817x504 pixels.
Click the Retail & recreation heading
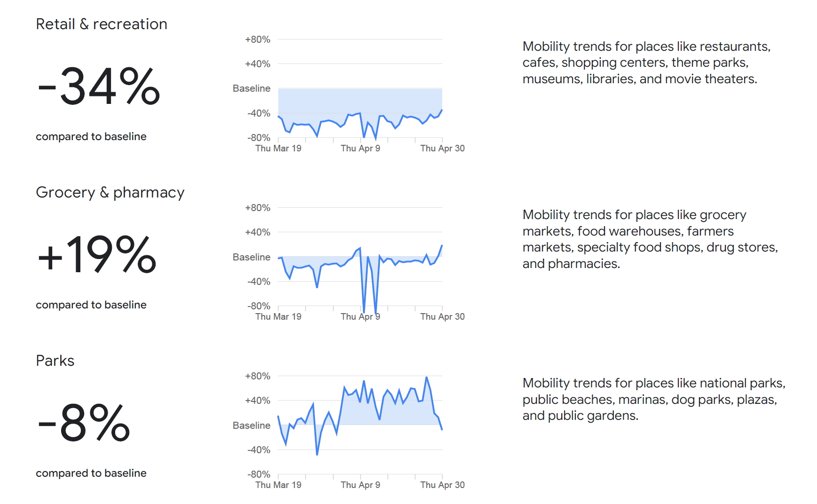coord(102,24)
